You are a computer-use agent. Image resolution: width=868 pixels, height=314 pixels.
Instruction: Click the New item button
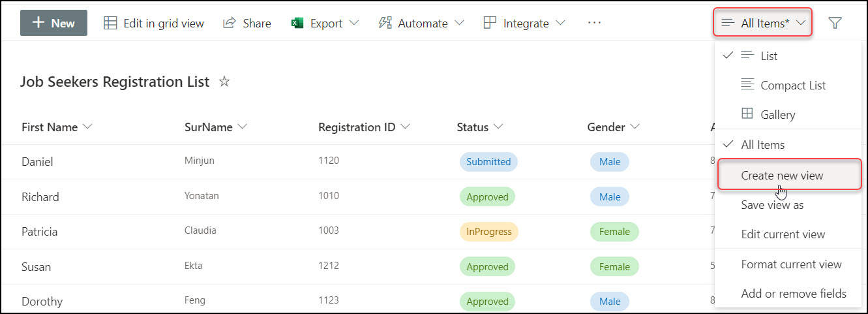coord(53,23)
